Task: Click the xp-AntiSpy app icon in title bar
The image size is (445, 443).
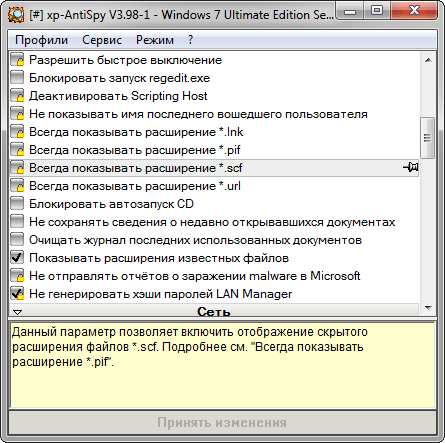Action: [16, 15]
